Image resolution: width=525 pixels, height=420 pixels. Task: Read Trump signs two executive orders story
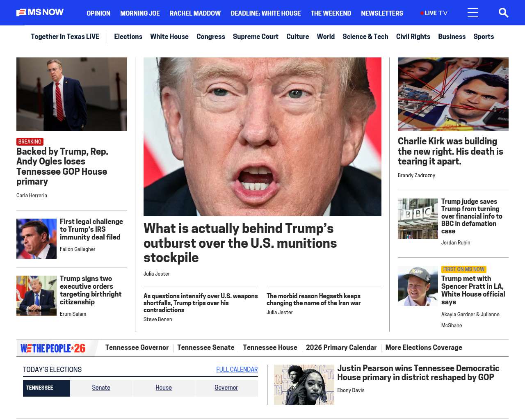(91, 290)
